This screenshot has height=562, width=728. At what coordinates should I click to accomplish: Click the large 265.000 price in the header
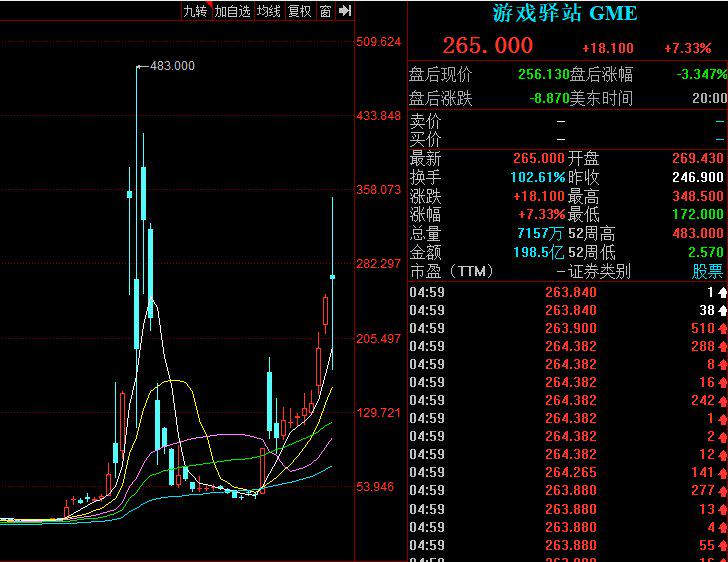point(488,46)
